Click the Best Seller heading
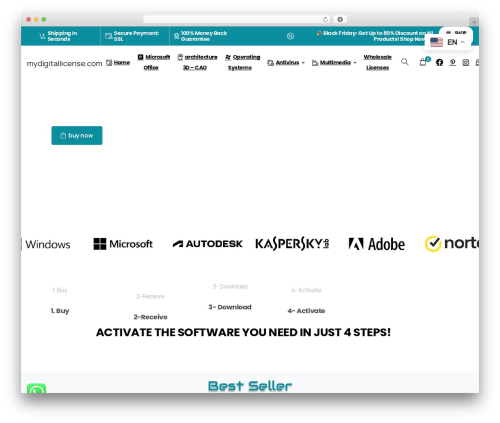Screen dimensions: 500x423 (250, 386)
